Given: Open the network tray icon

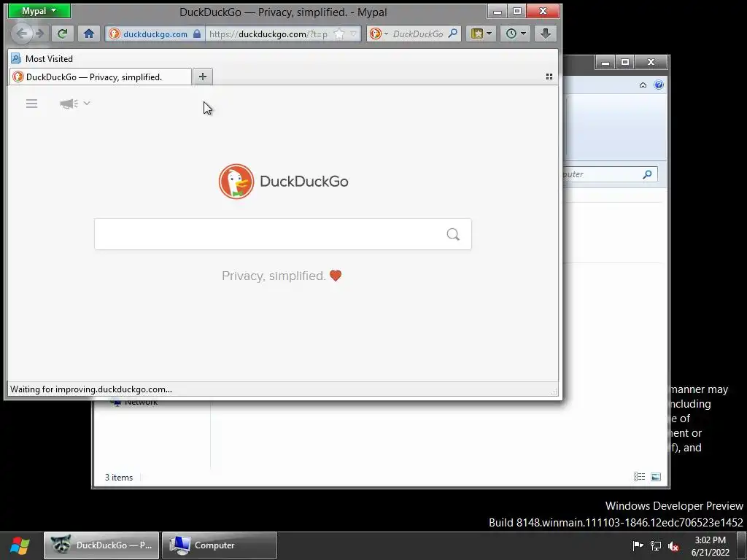Looking at the screenshot, I should 656,545.
